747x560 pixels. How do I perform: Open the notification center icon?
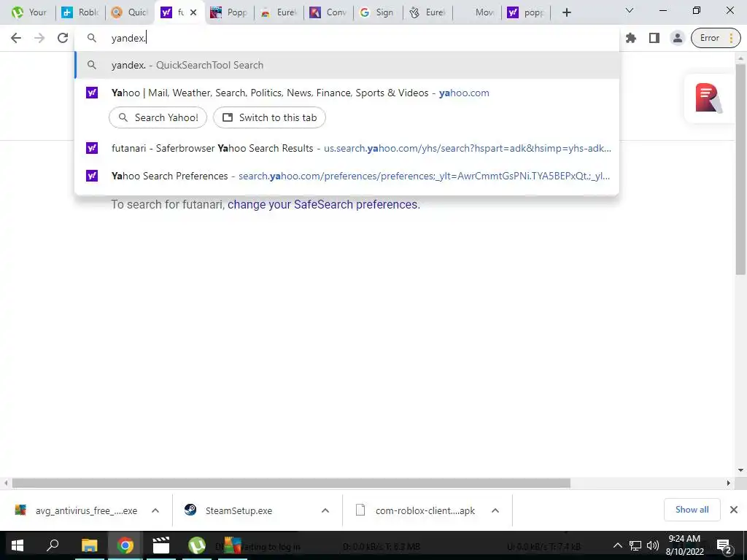pyautogui.click(x=724, y=545)
